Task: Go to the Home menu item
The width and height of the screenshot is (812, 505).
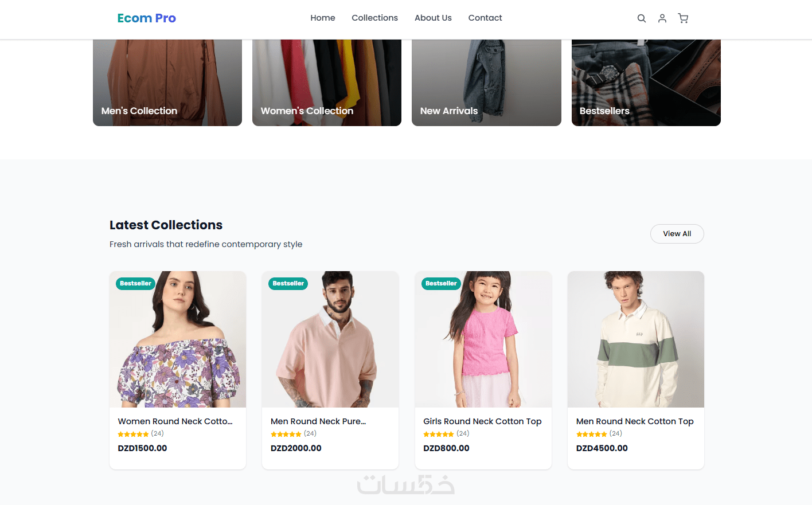Action: coord(323,18)
